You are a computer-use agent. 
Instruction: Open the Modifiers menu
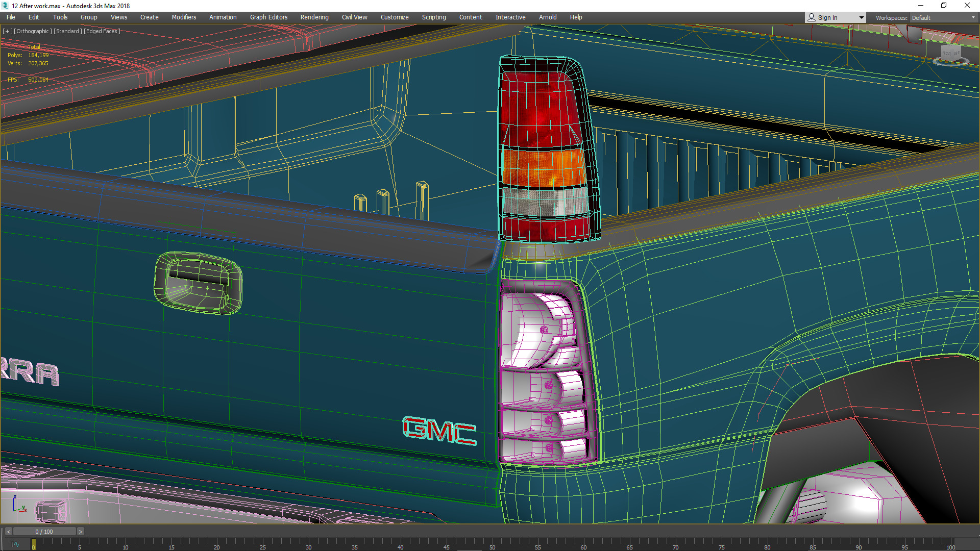[x=184, y=17]
